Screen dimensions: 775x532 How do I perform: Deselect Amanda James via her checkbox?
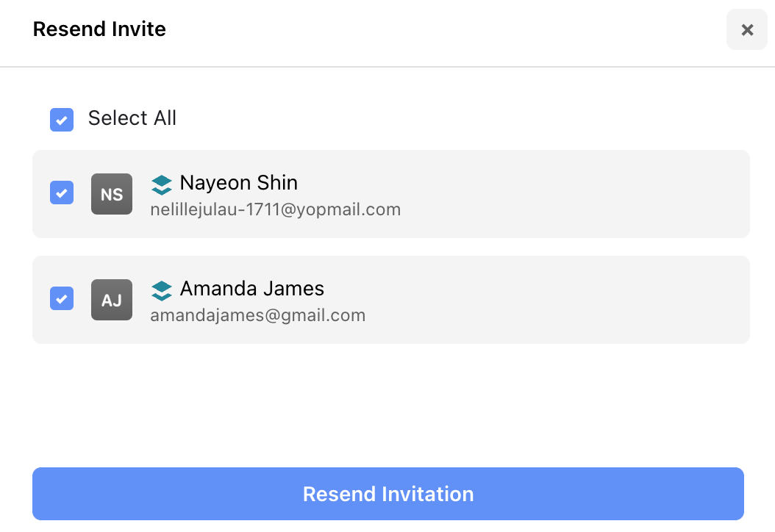point(62,298)
